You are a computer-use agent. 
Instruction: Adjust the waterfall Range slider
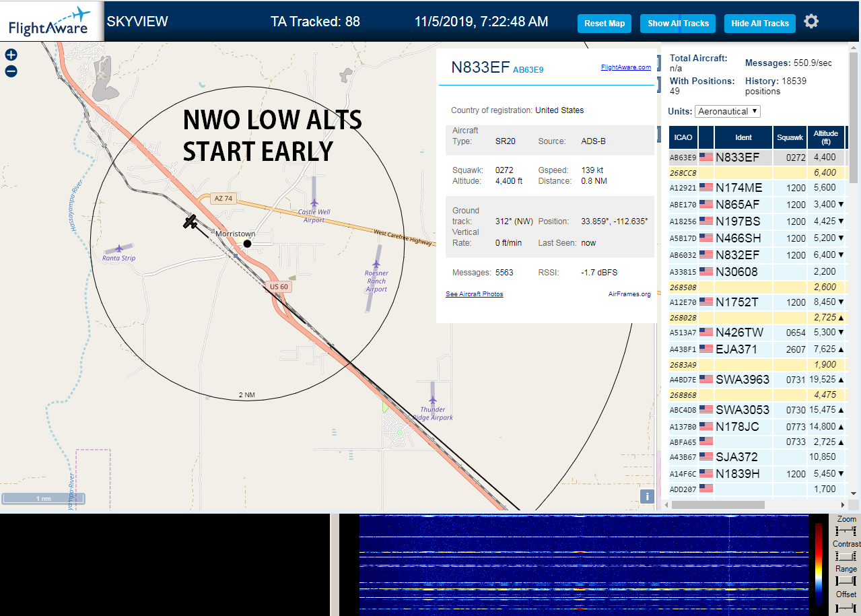coord(845,581)
